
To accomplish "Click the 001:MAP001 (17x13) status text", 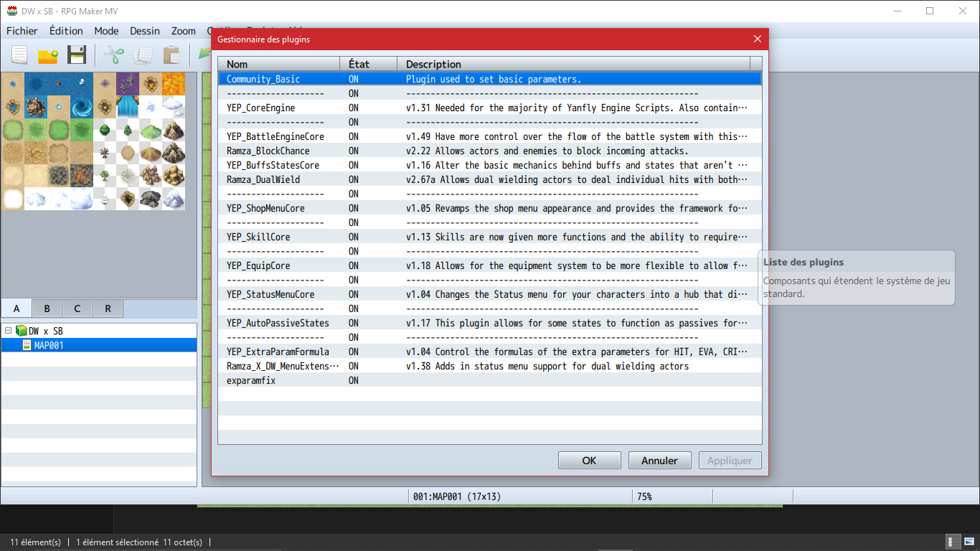I will click(457, 496).
